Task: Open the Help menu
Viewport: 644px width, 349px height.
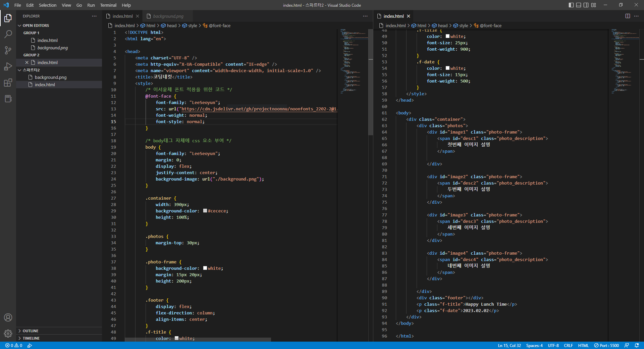Action: pyautogui.click(x=126, y=5)
